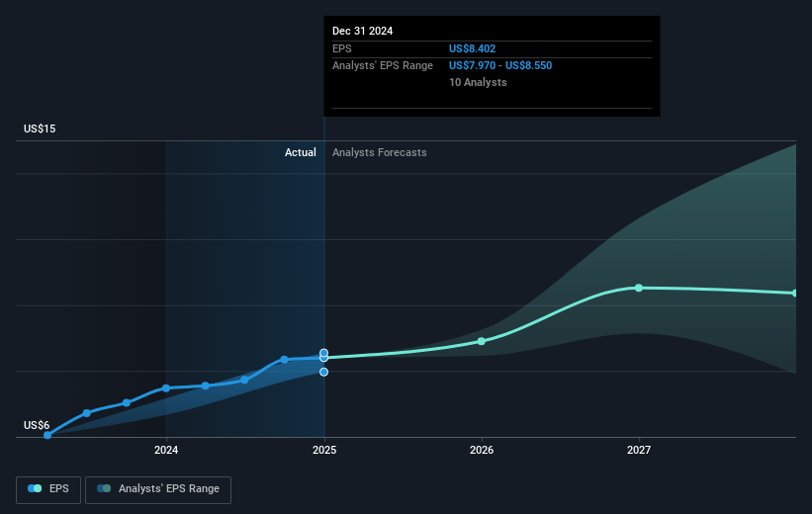Click the Dec 31 2024 tooltip date
Viewport: 812px width, 514px height.
click(363, 31)
